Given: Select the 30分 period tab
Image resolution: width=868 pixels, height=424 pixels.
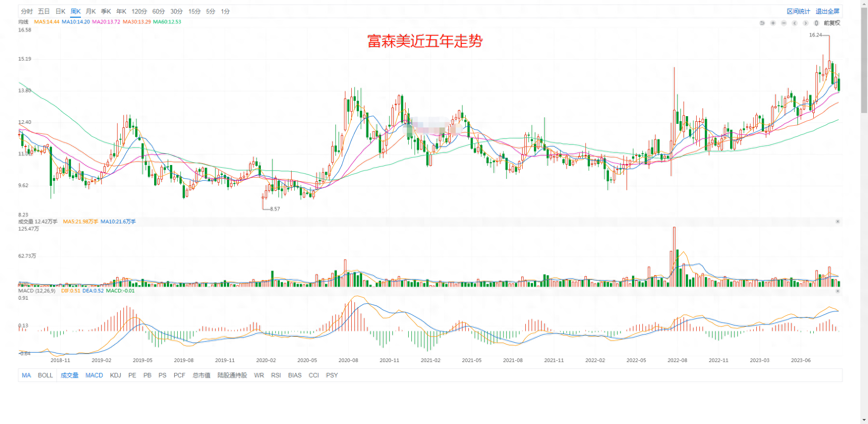Looking at the screenshot, I should pyautogui.click(x=177, y=11).
